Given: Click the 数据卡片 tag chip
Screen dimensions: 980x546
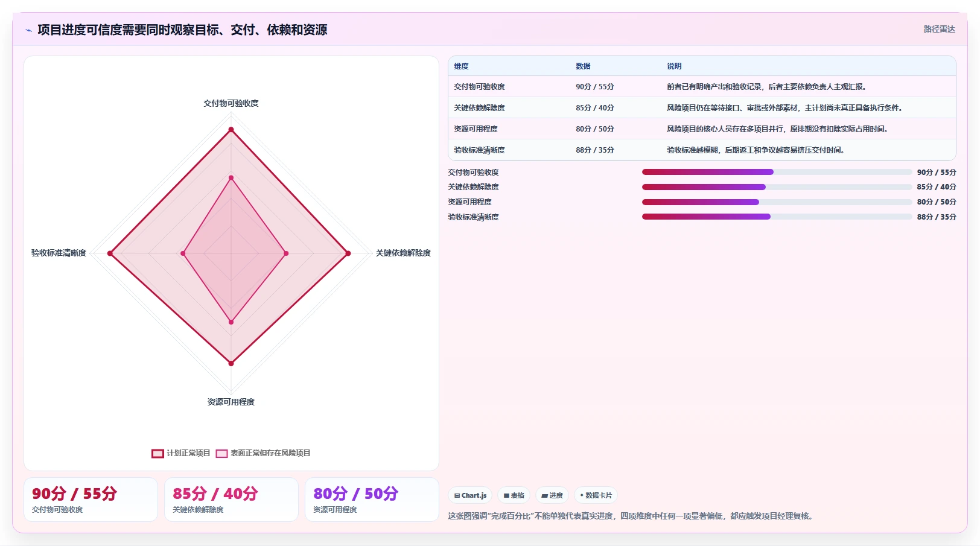Looking at the screenshot, I should click(x=596, y=495).
